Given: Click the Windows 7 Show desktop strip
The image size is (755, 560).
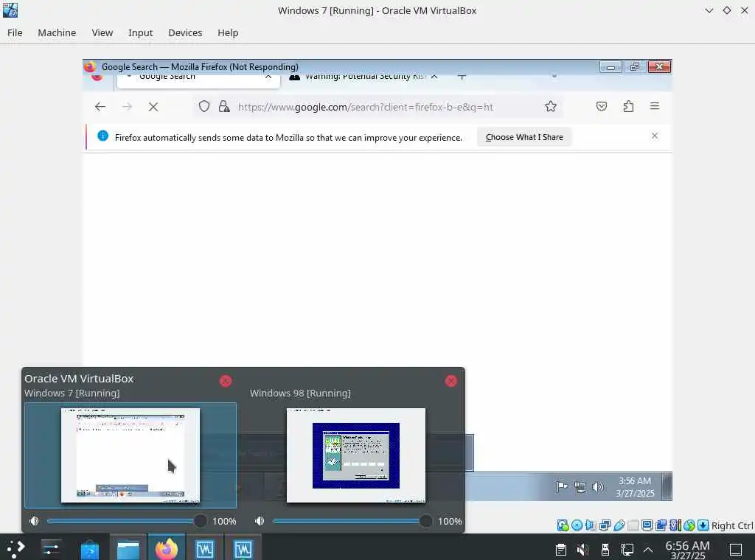Looking at the screenshot, I should coord(667,486).
